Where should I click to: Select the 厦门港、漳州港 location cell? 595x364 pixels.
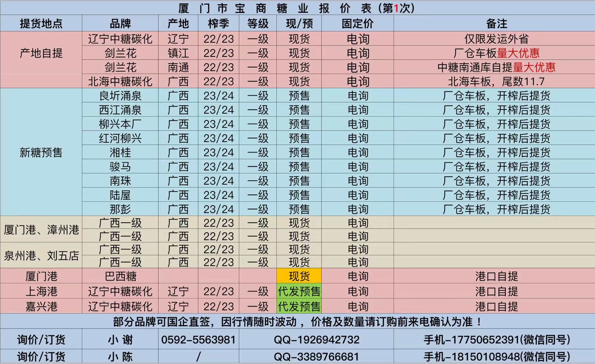pyautogui.click(x=41, y=230)
